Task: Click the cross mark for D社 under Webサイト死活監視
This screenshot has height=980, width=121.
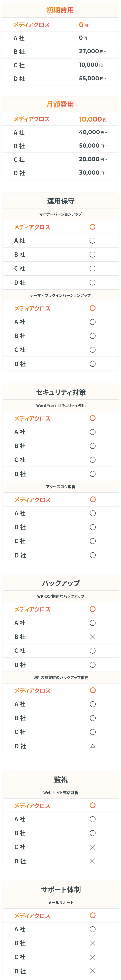Action: [92, 861]
